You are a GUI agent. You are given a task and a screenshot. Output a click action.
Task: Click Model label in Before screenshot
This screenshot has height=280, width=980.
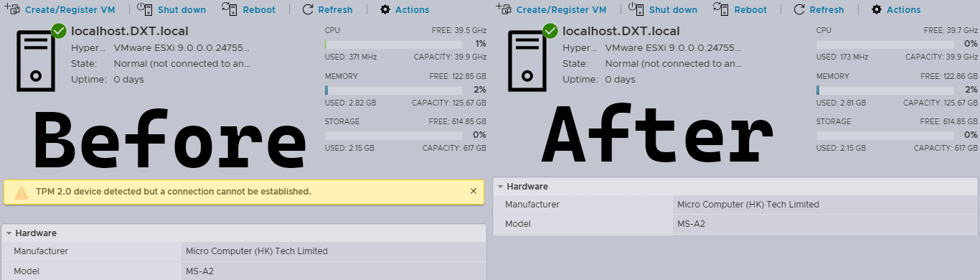coord(27,271)
